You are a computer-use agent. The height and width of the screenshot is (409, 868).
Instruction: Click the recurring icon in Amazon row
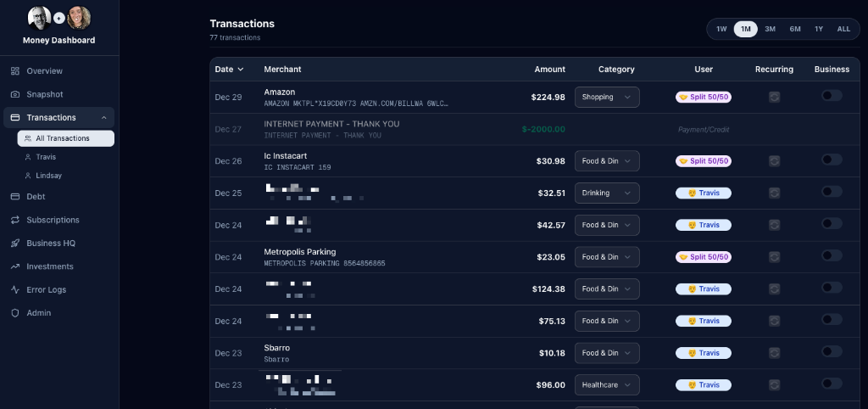(x=775, y=97)
